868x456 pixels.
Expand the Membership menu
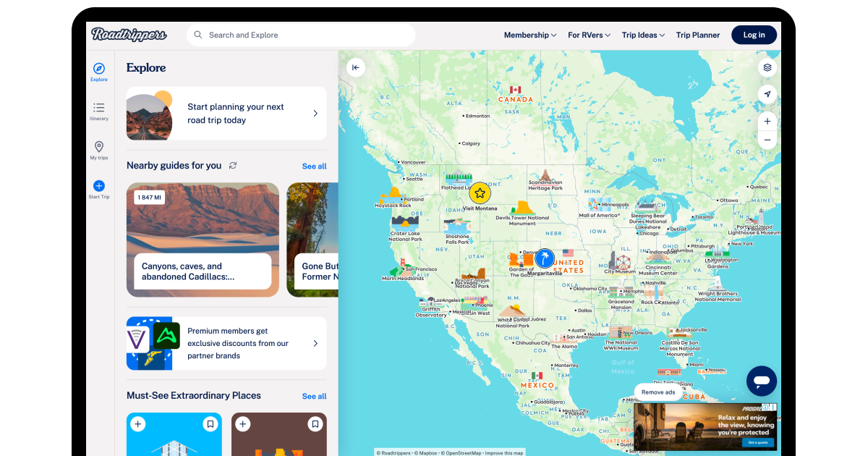(530, 35)
